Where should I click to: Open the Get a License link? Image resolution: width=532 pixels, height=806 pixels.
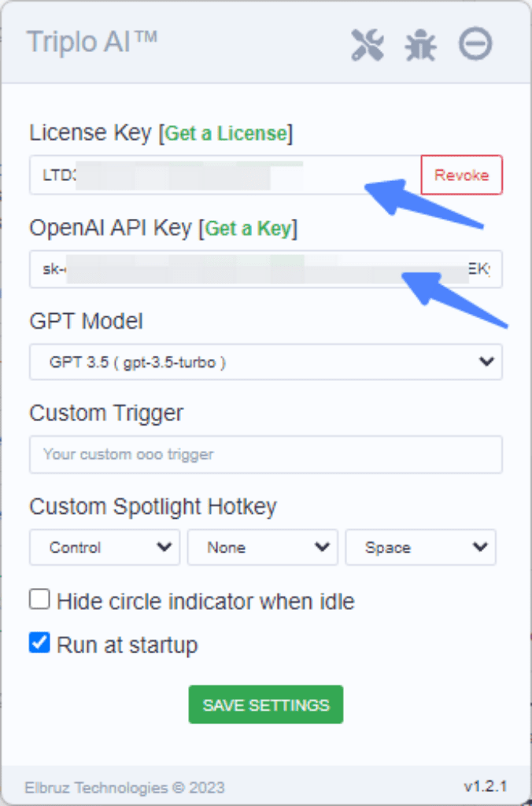click(x=226, y=133)
